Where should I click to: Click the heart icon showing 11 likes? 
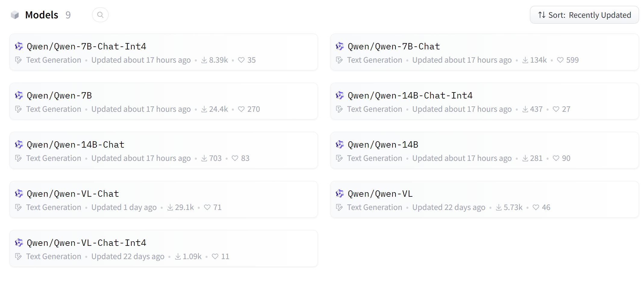215,256
